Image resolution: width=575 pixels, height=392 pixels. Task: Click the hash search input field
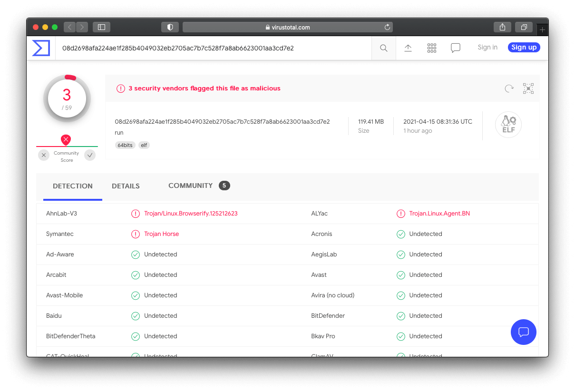[214, 48]
